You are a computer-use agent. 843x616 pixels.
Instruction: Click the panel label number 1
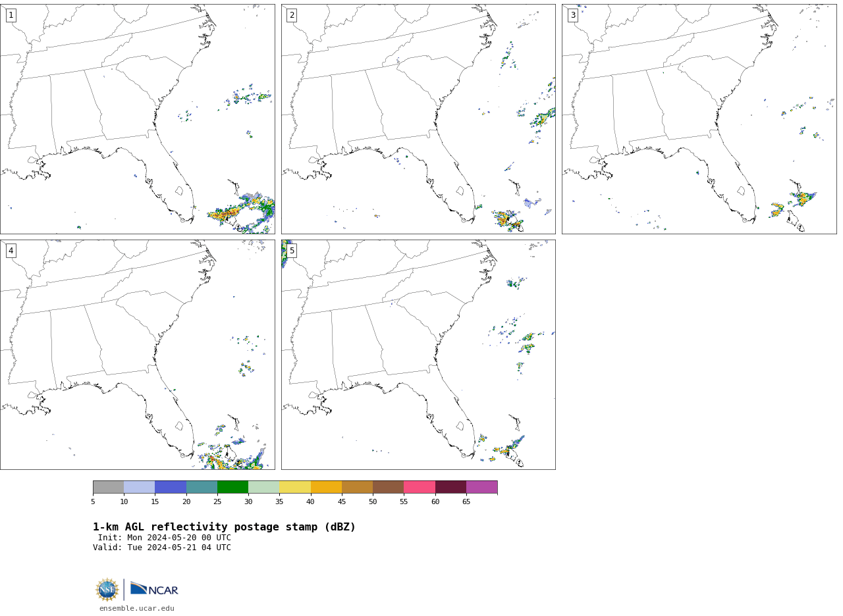[x=11, y=15]
